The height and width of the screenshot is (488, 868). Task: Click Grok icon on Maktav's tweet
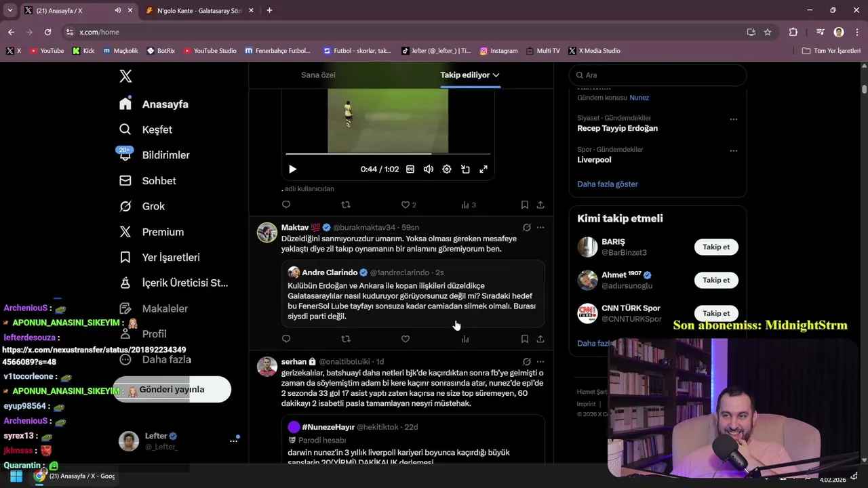pos(526,228)
